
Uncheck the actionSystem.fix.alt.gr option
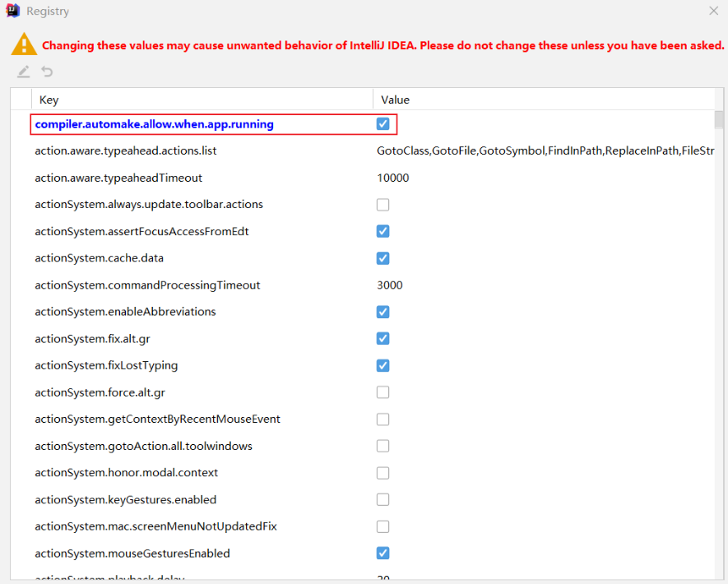click(383, 338)
